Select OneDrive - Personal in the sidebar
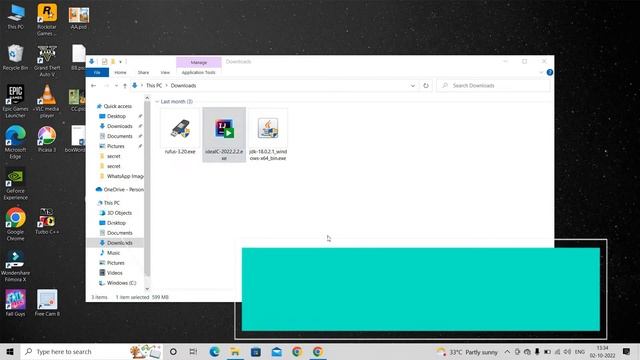Screen dimensions: 640x360 click(x=120, y=190)
